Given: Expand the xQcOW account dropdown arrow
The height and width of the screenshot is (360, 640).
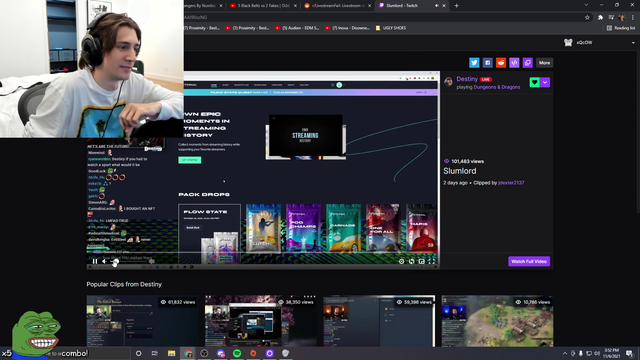Looking at the screenshot, I should [x=633, y=43].
